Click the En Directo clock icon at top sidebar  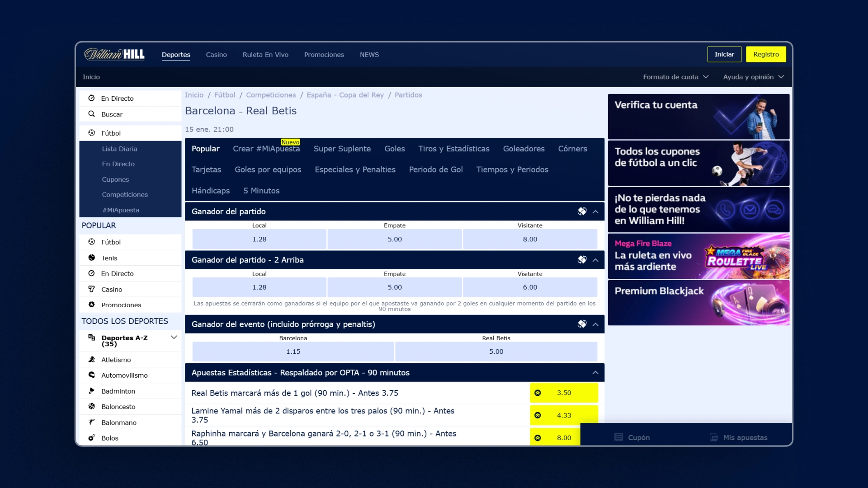pyautogui.click(x=91, y=98)
